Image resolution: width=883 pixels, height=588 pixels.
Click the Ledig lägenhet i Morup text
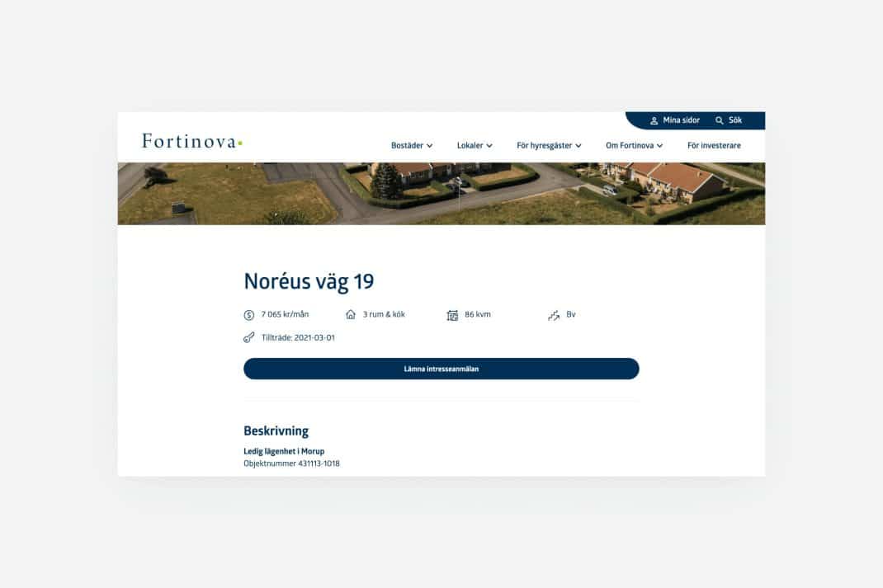pos(284,451)
